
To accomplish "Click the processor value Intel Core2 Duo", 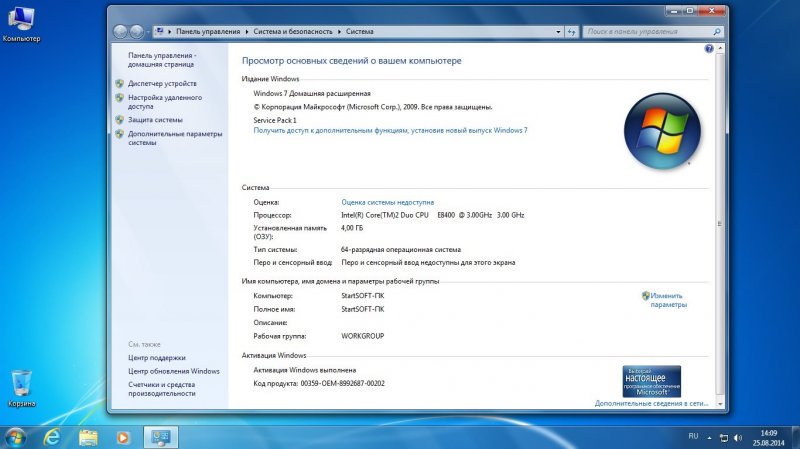I will click(433, 215).
